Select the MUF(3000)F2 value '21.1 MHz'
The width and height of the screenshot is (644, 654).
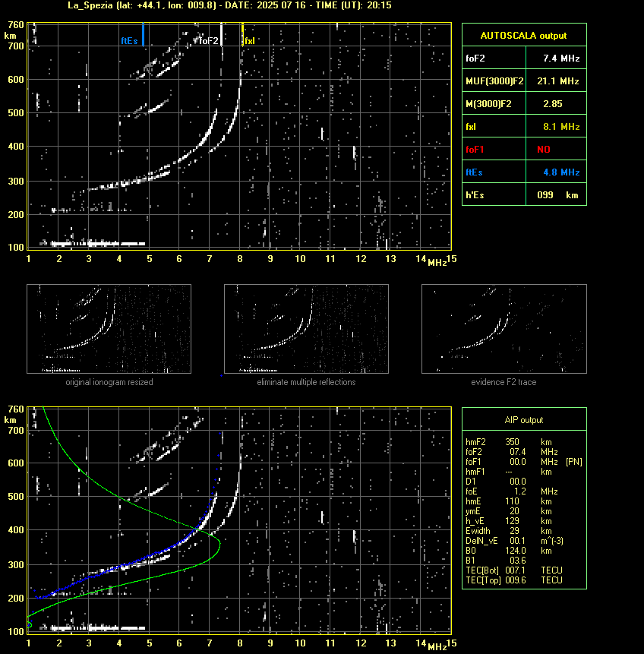[x=557, y=81]
